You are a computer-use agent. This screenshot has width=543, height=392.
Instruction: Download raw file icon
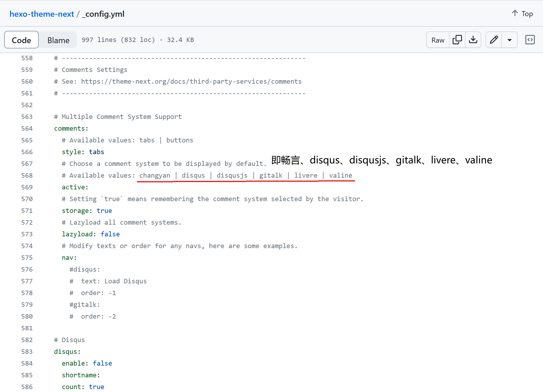click(473, 40)
